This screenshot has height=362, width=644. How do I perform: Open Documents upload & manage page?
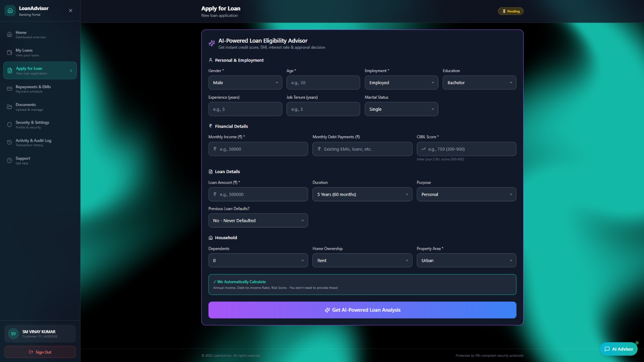tap(40, 107)
